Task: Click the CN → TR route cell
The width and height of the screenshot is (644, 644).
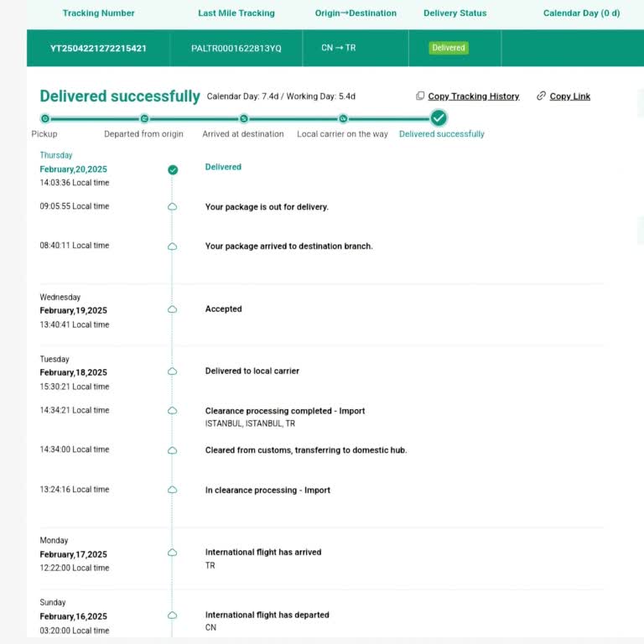Action: tap(339, 48)
